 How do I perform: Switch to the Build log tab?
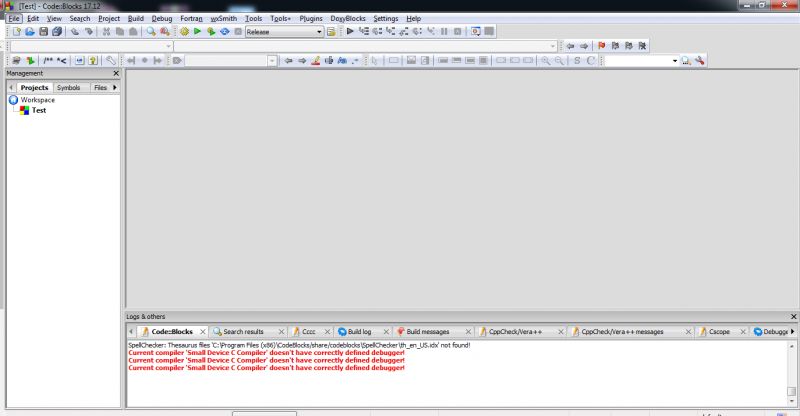coord(360,332)
